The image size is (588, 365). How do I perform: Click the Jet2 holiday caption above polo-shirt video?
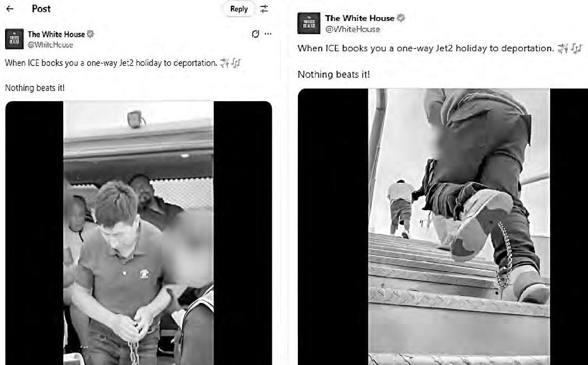pyautogui.click(x=111, y=63)
